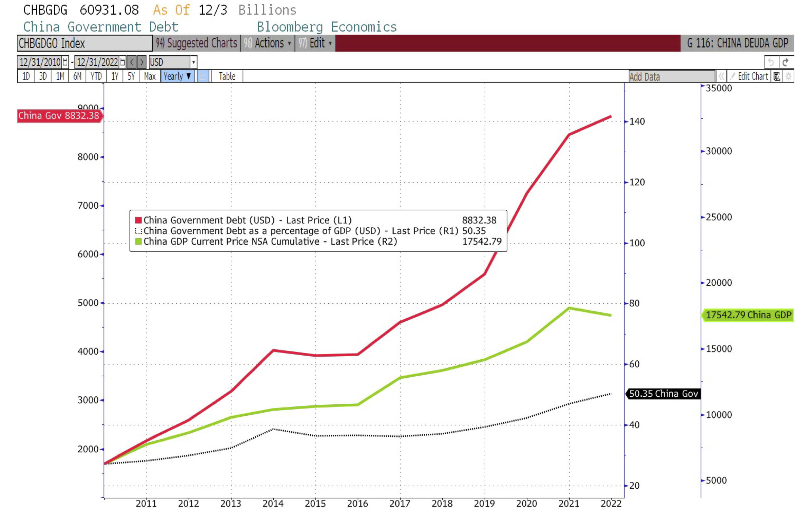Select the 1M range tab

coord(60,76)
